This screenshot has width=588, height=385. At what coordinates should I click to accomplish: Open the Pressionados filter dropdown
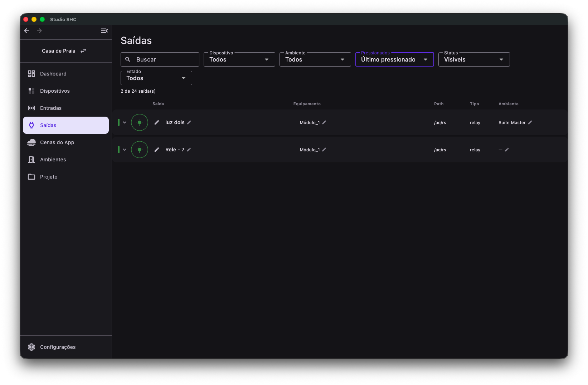point(395,59)
